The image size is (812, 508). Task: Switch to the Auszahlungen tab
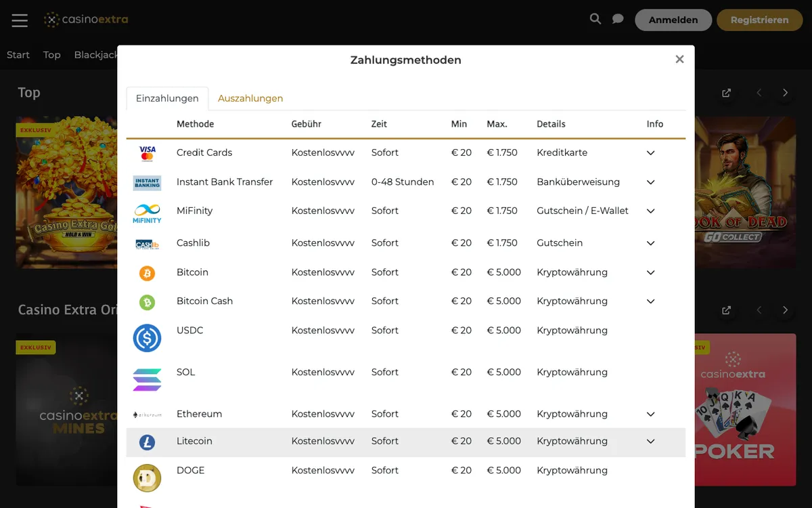click(x=250, y=98)
